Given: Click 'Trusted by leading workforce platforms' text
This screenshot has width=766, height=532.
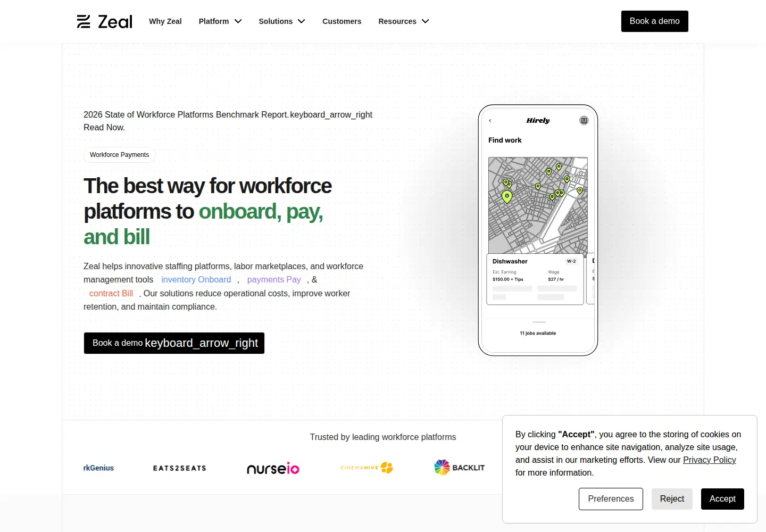Looking at the screenshot, I should [x=383, y=437].
